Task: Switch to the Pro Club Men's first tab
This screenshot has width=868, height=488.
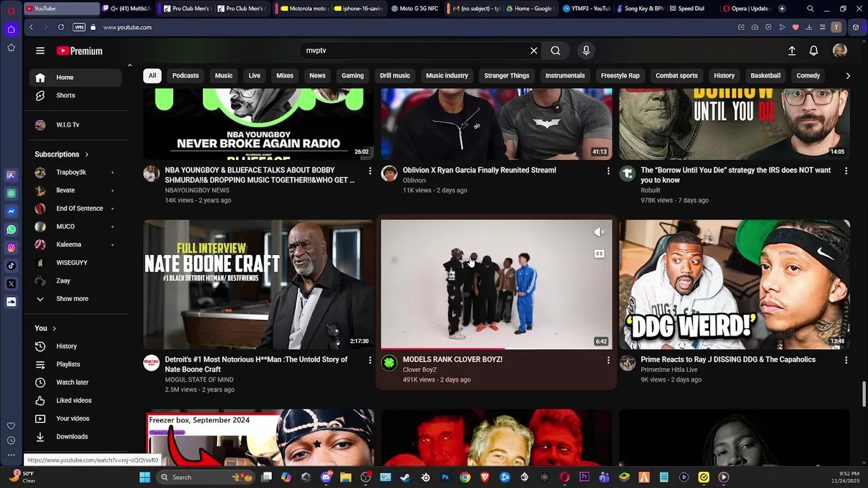Action: pos(187,9)
